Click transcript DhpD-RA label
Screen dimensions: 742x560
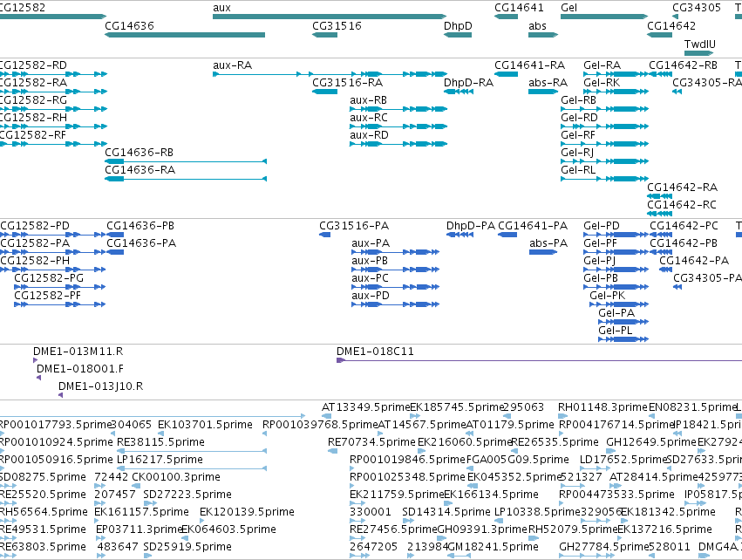click(468, 82)
